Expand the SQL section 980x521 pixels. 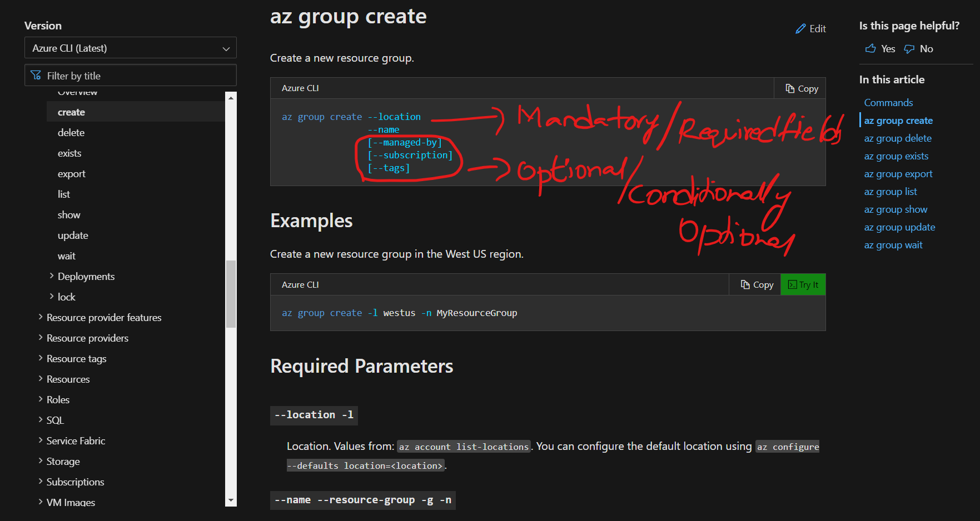pos(41,419)
